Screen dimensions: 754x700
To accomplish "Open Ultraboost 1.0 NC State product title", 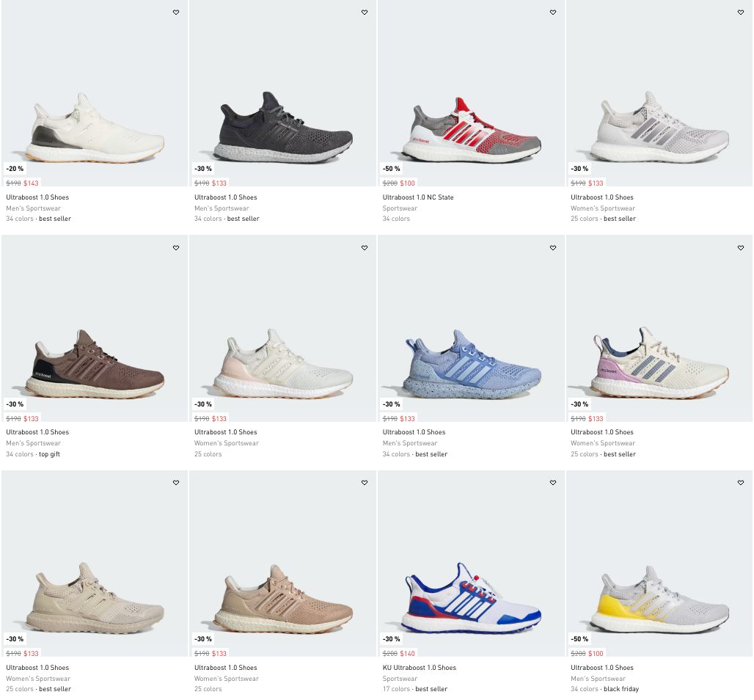I will tap(418, 197).
